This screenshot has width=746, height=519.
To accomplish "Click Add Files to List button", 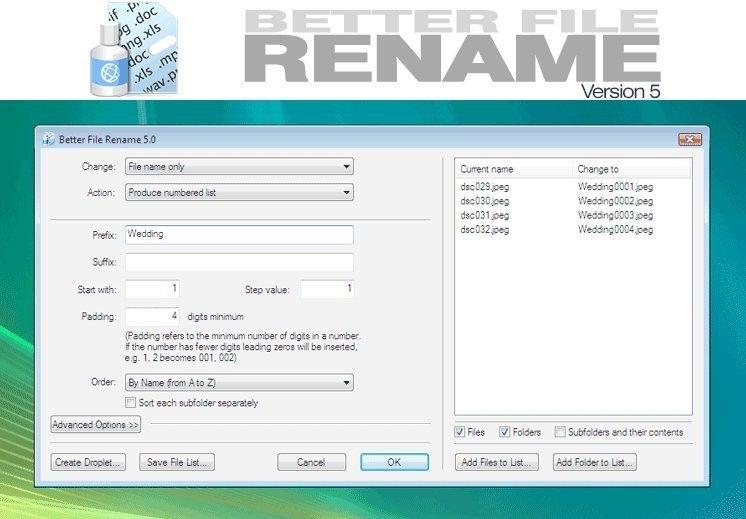I will [x=497, y=462].
